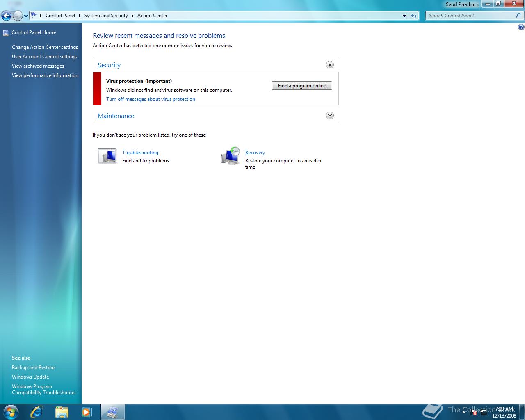Open Windows Explorer from taskbar
This screenshot has width=525, height=420.
[62, 412]
